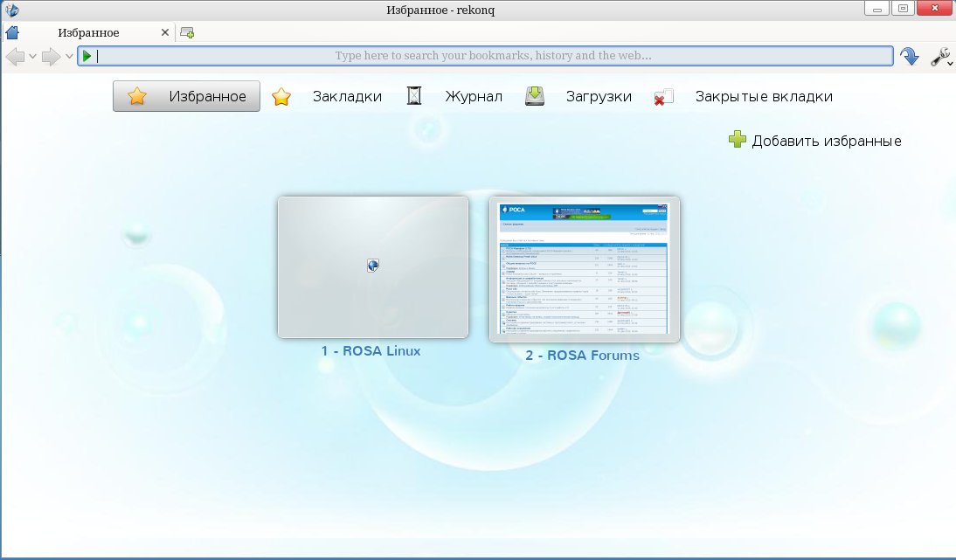Switch to the Закладки section
Image resolution: width=956 pixels, height=560 pixels.
coord(329,96)
